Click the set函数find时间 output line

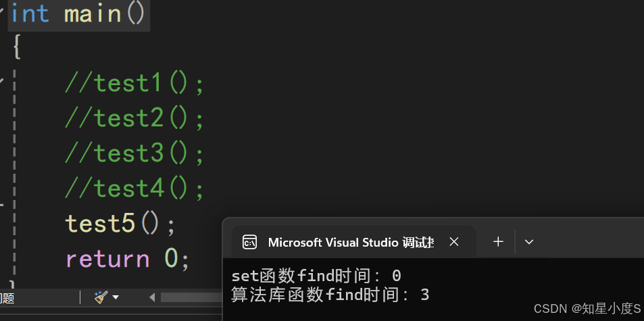[316, 276]
